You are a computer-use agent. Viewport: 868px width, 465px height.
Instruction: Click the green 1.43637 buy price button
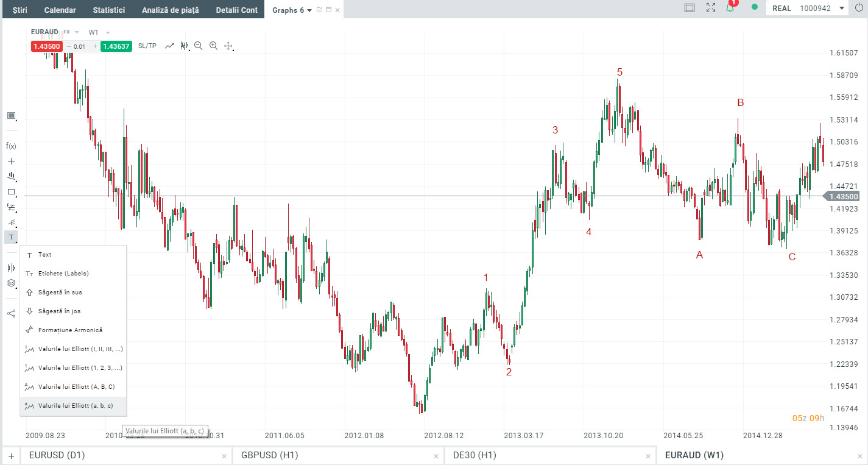[116, 46]
